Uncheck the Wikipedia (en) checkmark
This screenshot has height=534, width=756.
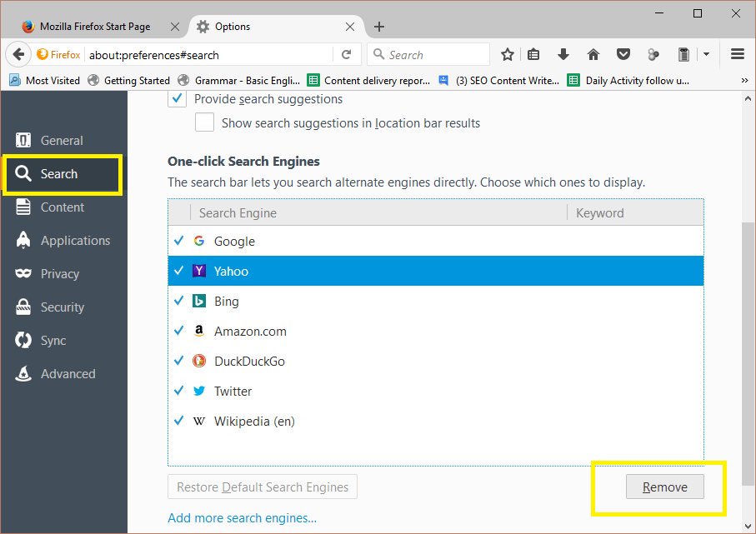point(179,420)
